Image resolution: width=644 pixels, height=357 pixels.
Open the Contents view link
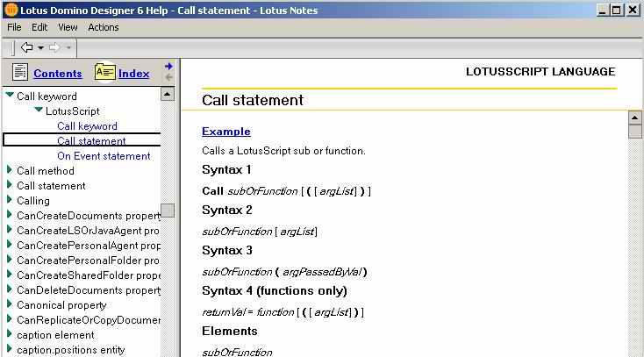tap(57, 74)
